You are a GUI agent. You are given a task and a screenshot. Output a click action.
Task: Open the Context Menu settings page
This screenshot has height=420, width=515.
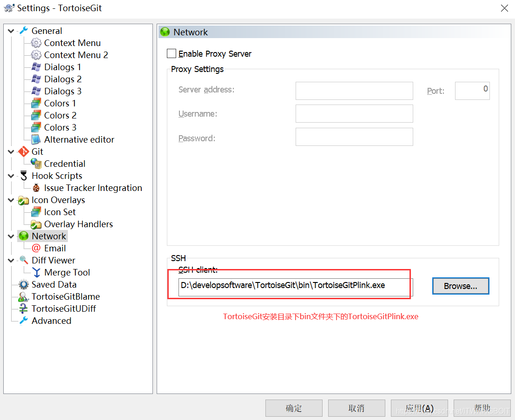[x=72, y=43]
